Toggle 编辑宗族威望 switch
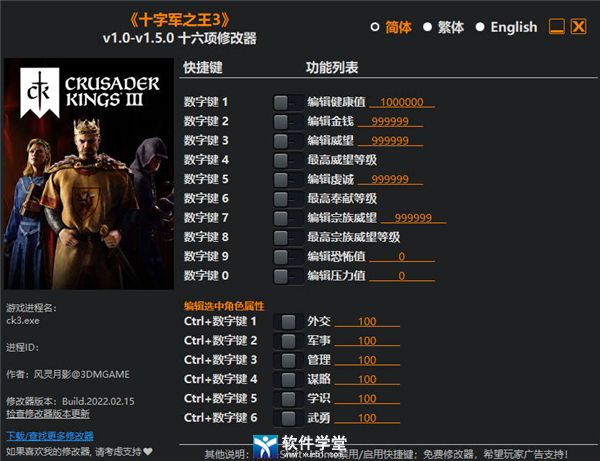This screenshot has height=461, width=600. 288,218
